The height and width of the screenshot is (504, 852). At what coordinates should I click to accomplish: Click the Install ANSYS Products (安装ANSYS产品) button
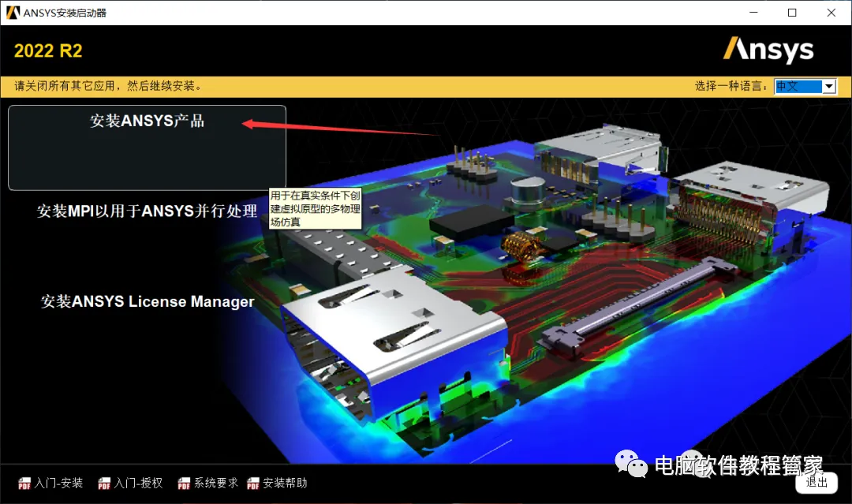(147, 147)
